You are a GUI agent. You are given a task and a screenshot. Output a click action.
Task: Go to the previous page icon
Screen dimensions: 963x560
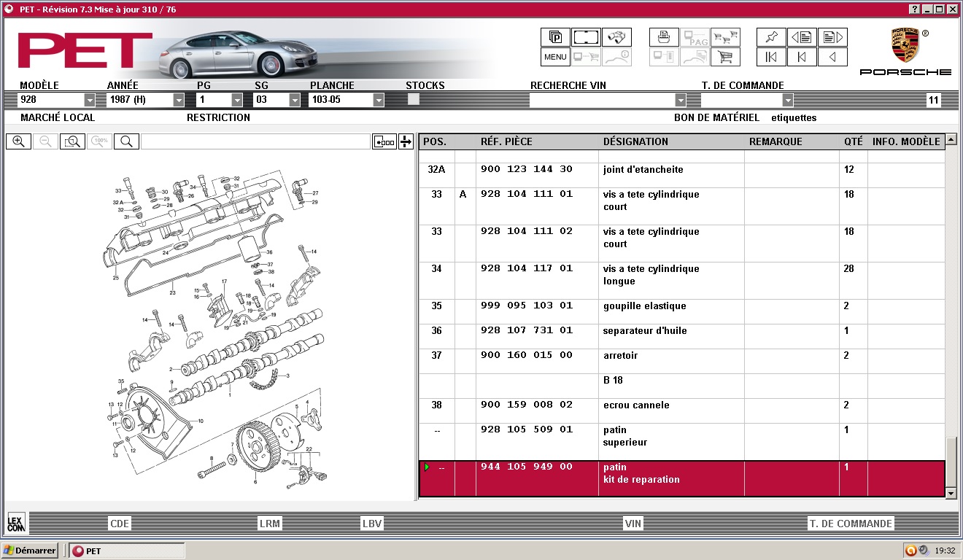(802, 37)
